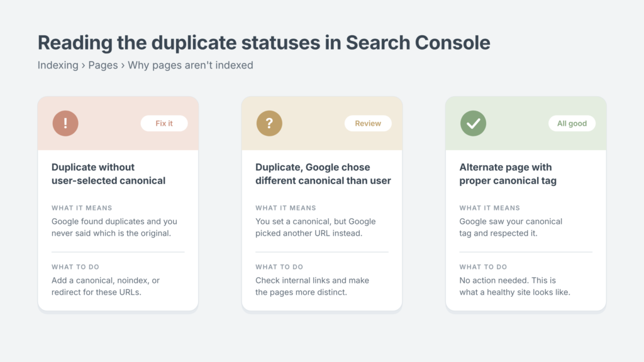Screen dimensions: 644x362
Task: Click "WHAT IT MEANS" label in All good card
Action: (x=489, y=208)
